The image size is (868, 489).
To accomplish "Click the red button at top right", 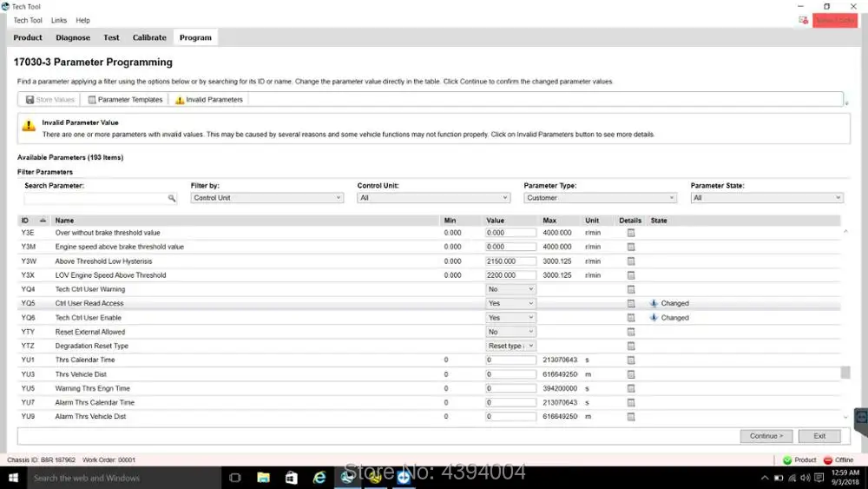I will (835, 21).
